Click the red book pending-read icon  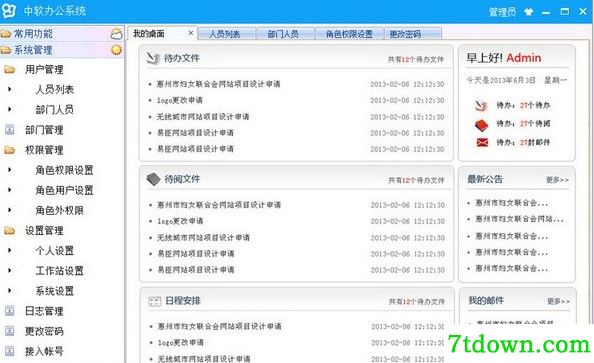click(481, 124)
